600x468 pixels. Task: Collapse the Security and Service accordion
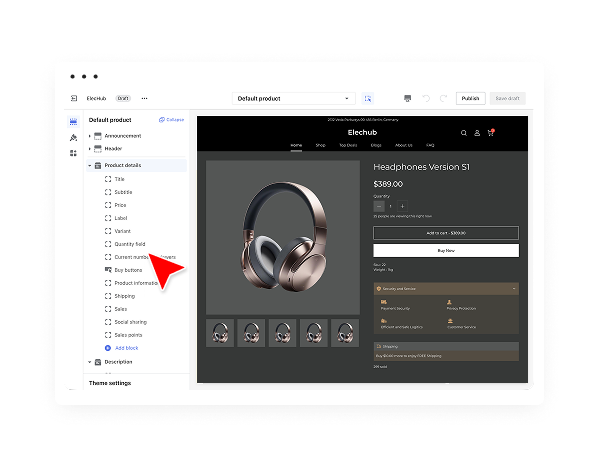(x=514, y=288)
